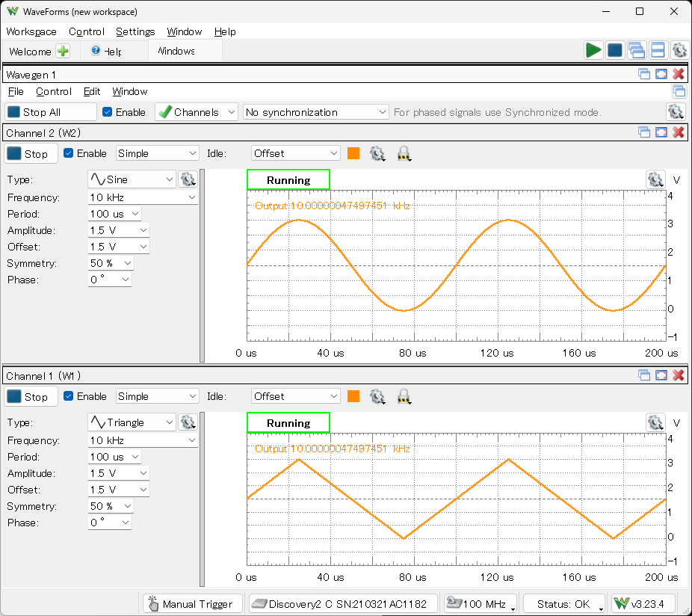Image resolution: width=692 pixels, height=616 pixels.
Task: Open the Settings menu
Action: pyautogui.click(x=135, y=31)
